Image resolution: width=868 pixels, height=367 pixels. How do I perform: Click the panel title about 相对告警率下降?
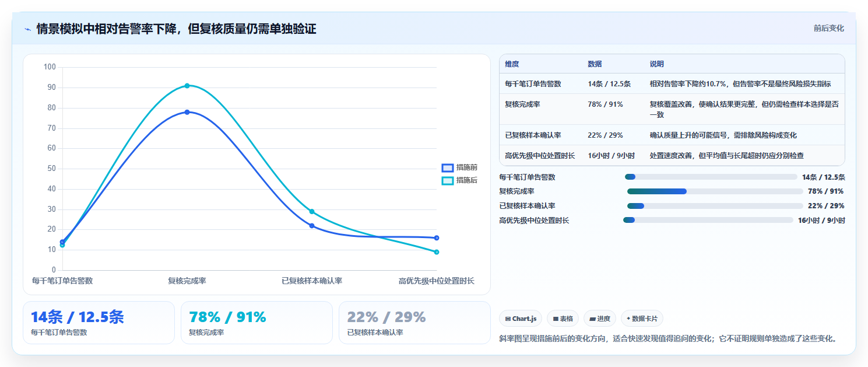(176, 29)
